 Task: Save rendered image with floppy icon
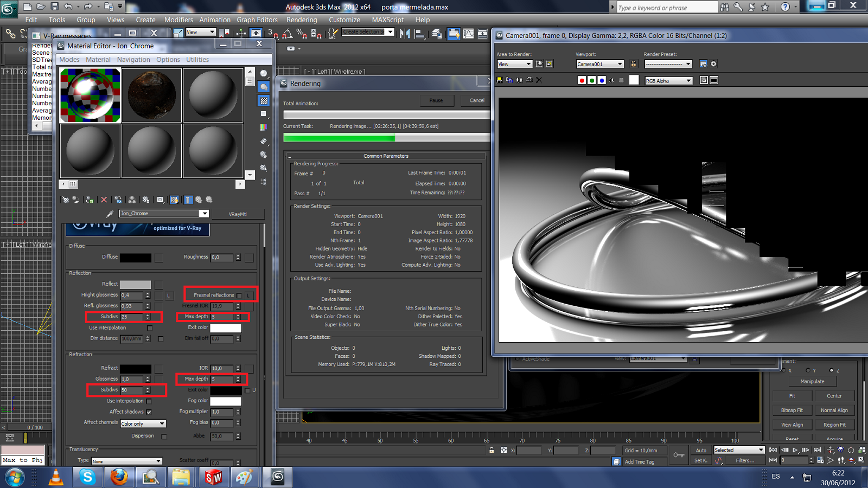[500, 80]
